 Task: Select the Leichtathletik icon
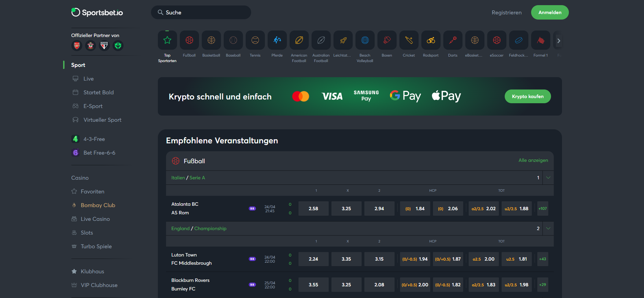point(343,40)
